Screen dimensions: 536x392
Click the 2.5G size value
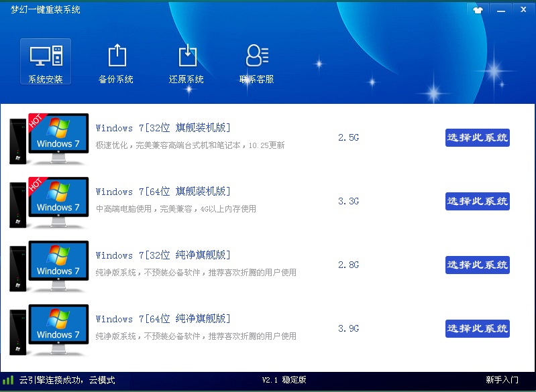(x=348, y=137)
